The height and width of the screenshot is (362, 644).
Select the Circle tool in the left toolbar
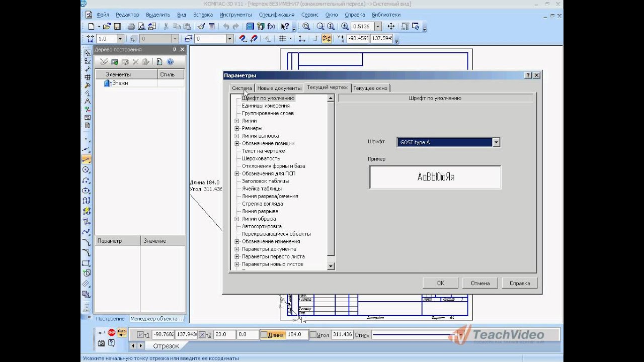(x=87, y=170)
